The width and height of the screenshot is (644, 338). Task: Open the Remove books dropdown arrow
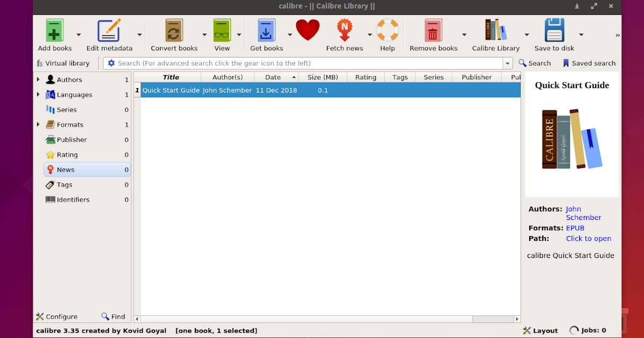(x=464, y=34)
